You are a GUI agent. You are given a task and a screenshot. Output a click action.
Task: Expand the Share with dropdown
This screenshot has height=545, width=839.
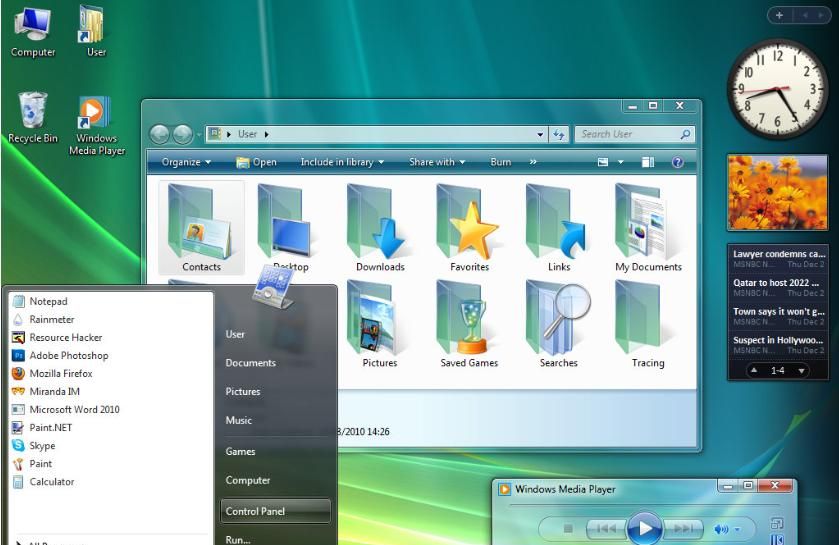(x=437, y=162)
